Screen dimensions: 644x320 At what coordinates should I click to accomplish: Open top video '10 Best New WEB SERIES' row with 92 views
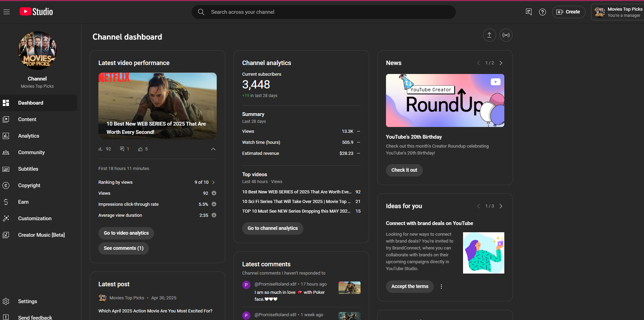click(301, 192)
